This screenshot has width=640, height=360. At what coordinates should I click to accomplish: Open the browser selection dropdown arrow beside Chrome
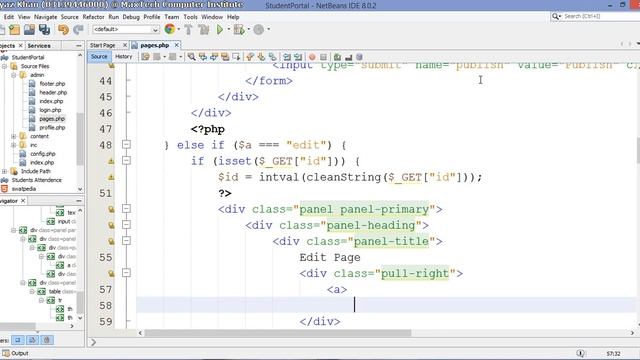tap(179, 29)
